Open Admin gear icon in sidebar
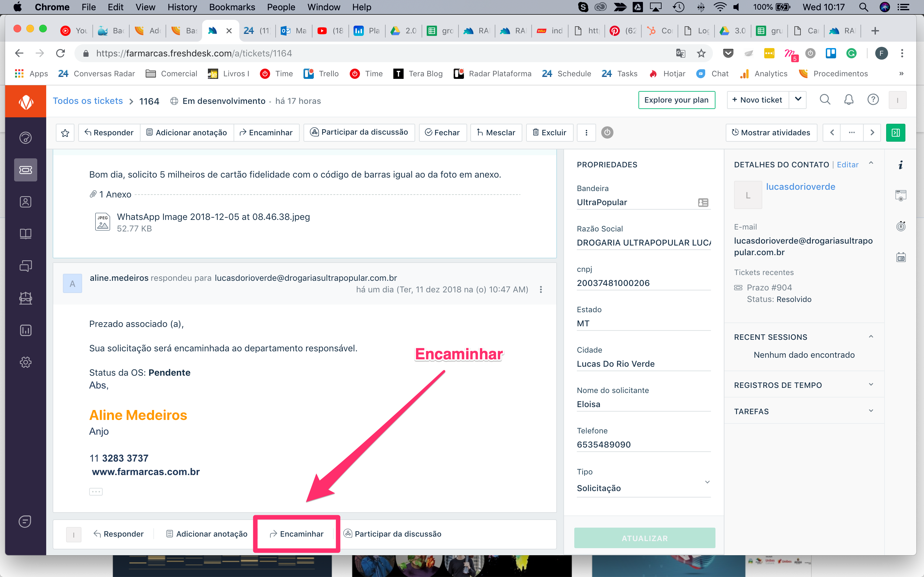This screenshot has width=924, height=577. tap(26, 362)
